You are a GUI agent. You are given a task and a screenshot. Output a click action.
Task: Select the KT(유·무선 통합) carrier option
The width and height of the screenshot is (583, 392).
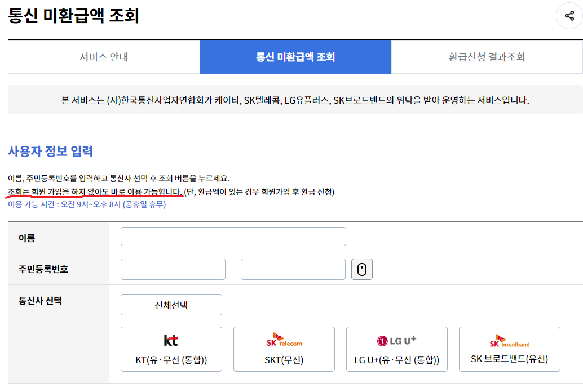[171, 360]
